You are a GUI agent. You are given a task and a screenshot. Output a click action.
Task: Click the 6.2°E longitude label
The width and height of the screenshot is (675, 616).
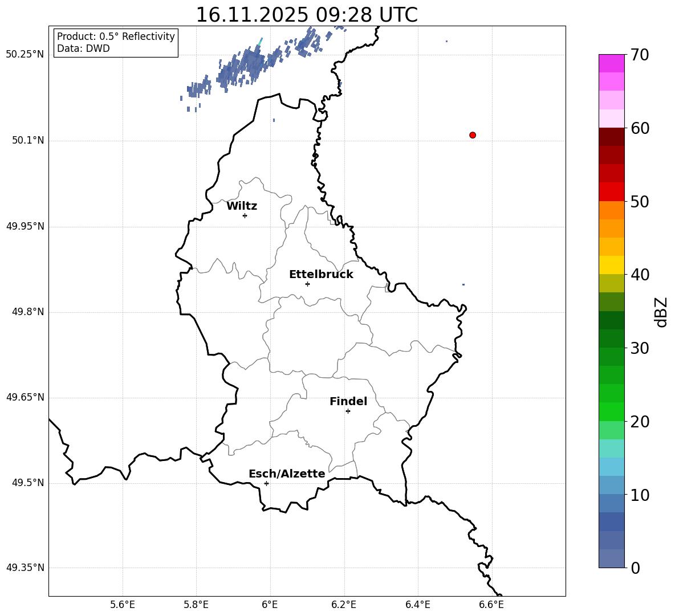(x=344, y=605)
